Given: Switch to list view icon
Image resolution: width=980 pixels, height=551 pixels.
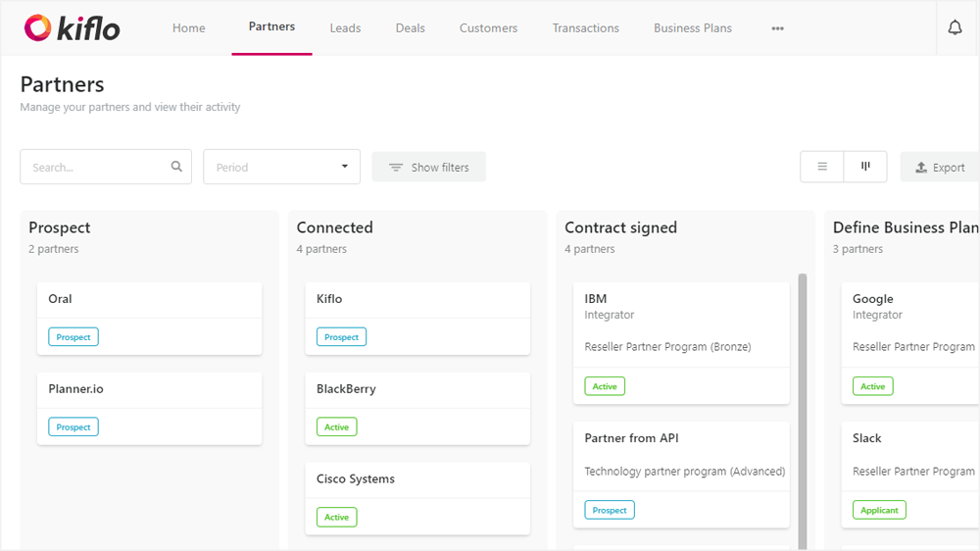Looking at the screenshot, I should [822, 167].
